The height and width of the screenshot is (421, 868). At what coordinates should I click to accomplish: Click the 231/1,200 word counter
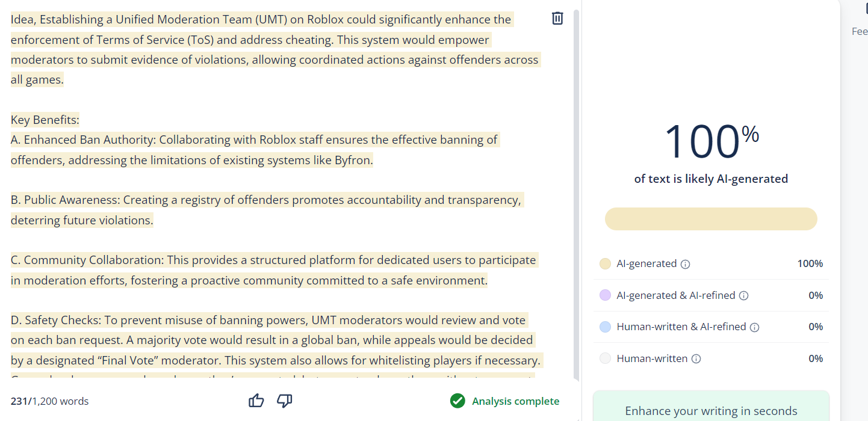(49, 400)
